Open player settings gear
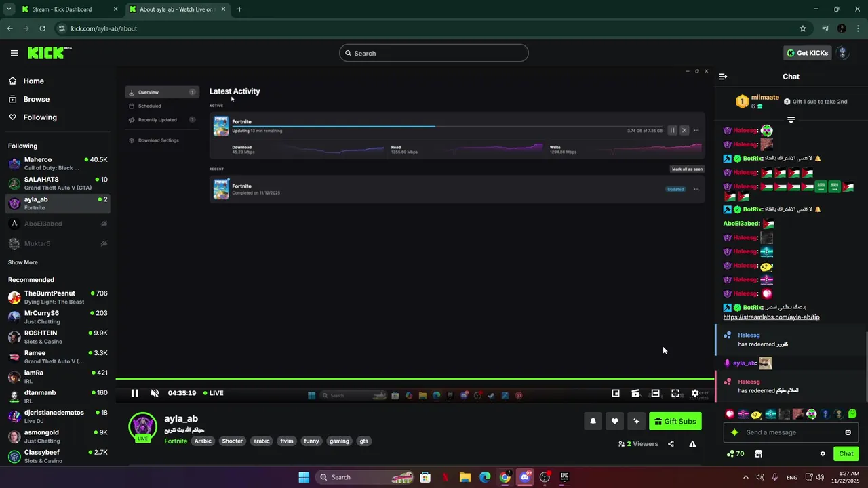This screenshot has height=488, width=868. pos(695,393)
